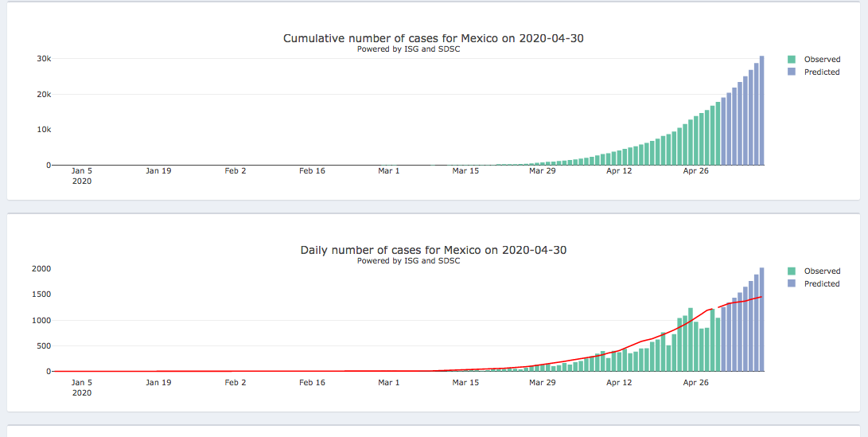Click the 2000 y-axis label in Daily chart

coord(41,269)
